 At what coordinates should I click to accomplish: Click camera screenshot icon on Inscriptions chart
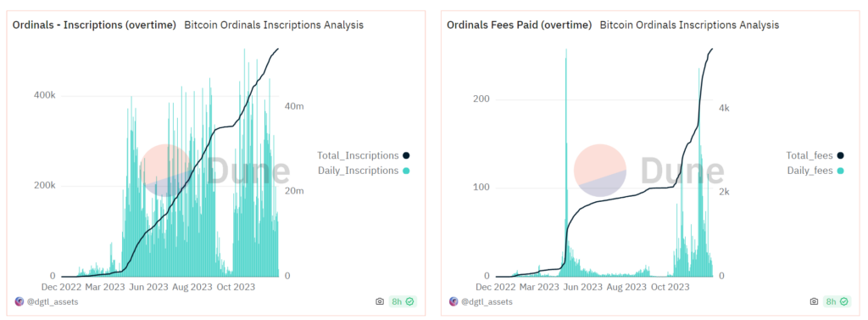(x=379, y=301)
